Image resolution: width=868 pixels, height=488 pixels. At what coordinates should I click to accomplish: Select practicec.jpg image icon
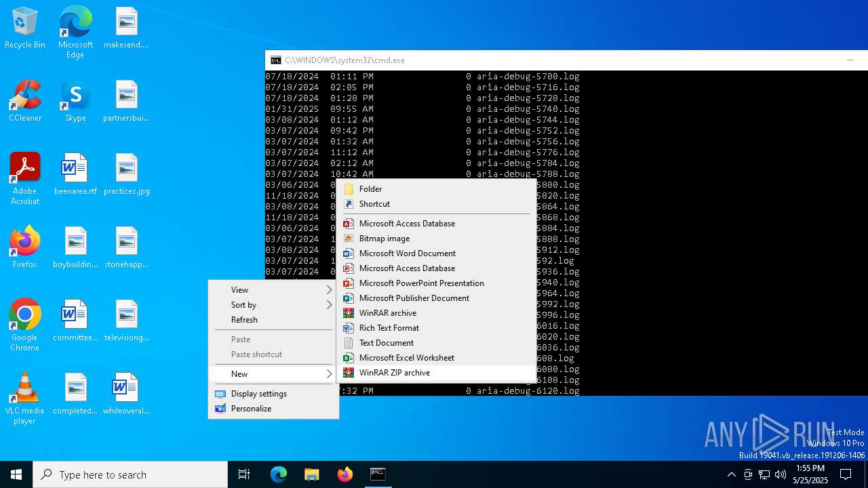tap(126, 175)
